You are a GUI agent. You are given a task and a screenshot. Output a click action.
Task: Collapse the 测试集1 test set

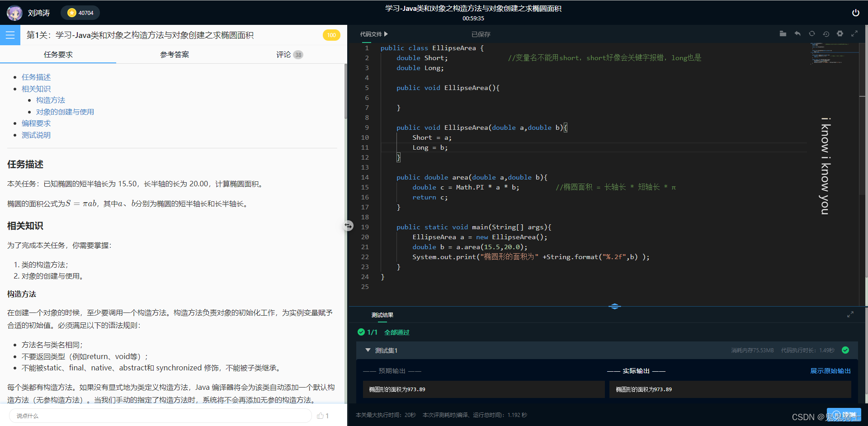click(x=368, y=350)
